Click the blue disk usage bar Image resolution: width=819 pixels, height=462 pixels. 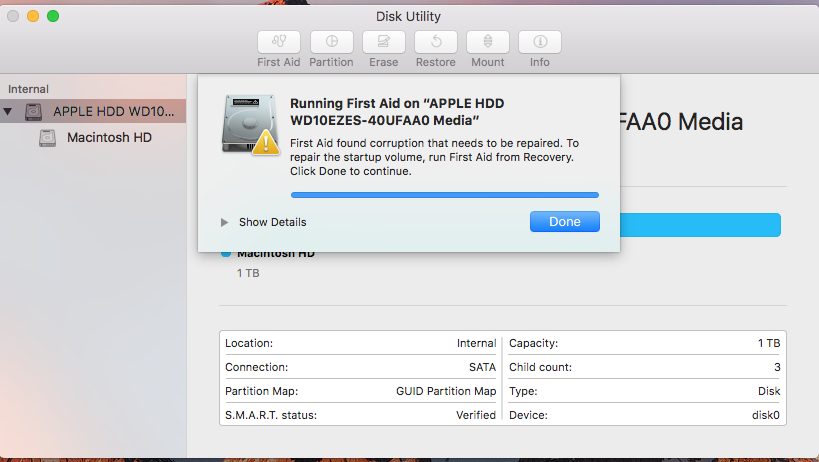pyautogui.click(x=700, y=225)
